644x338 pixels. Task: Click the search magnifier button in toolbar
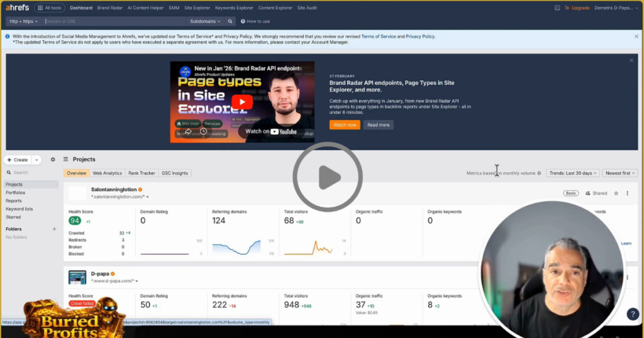pos(230,21)
